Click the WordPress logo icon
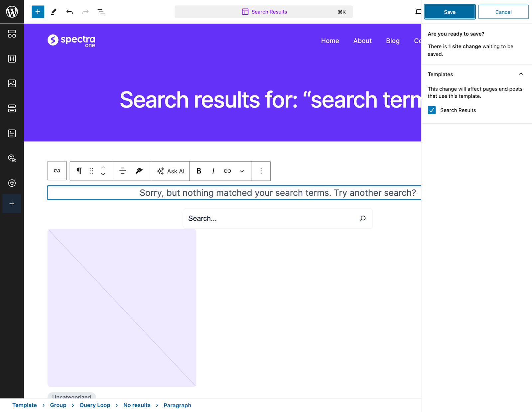532x412 pixels. coord(12,12)
